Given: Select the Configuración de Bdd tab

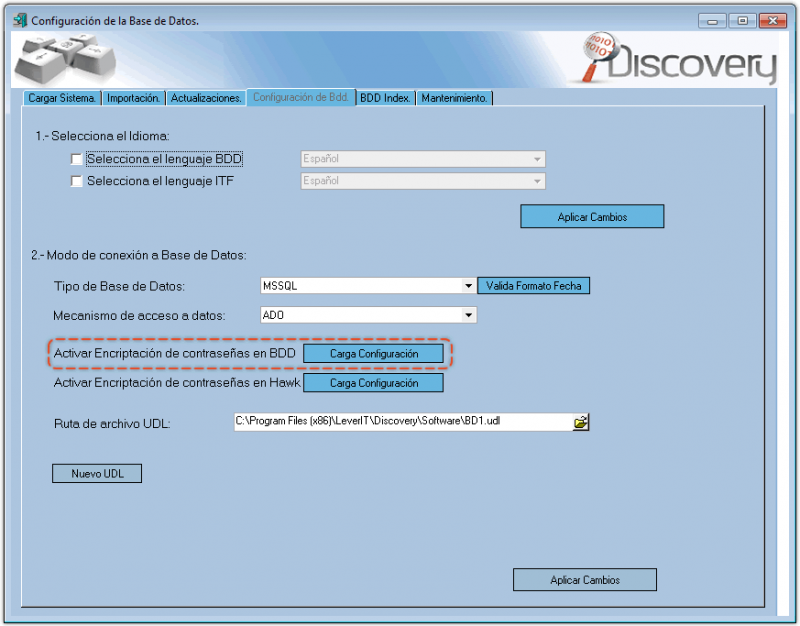Looking at the screenshot, I should (x=301, y=97).
